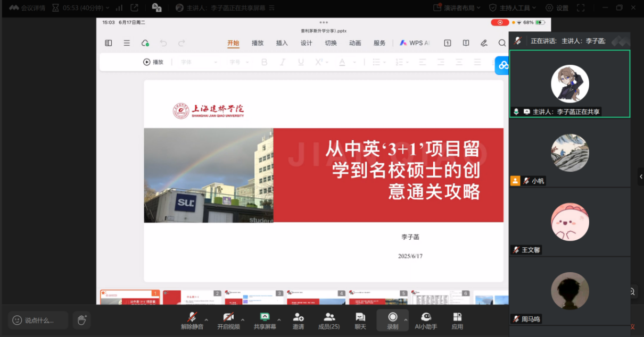The width and height of the screenshot is (644, 337).
Task: Select slide 6 thumbnail
Action: coord(441,298)
